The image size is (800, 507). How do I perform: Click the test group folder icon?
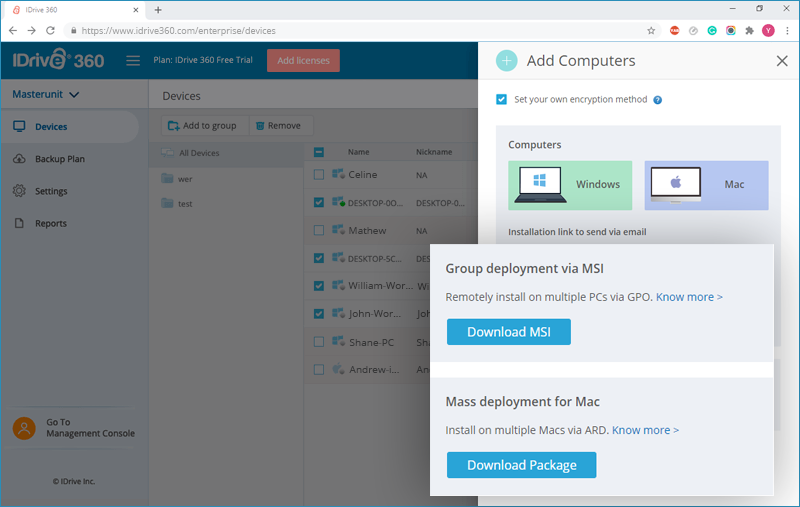point(167,202)
